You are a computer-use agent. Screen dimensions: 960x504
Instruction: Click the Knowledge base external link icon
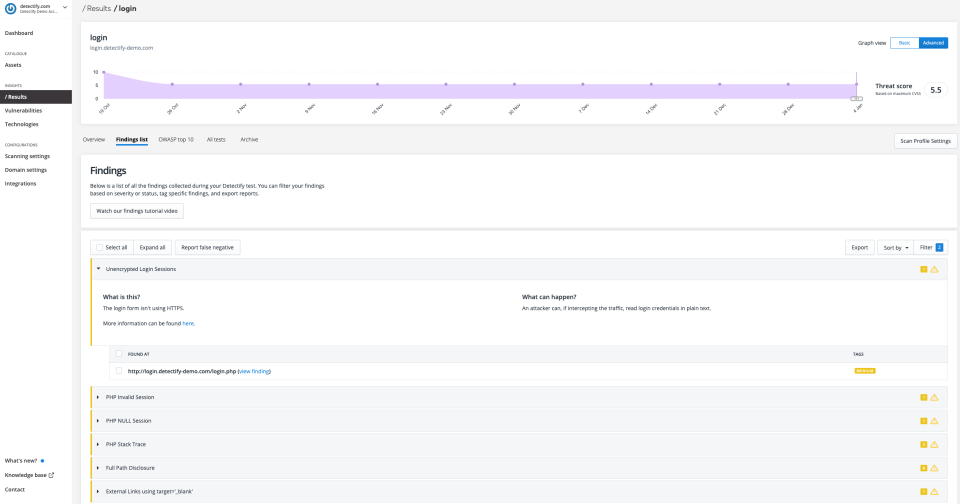(x=51, y=475)
